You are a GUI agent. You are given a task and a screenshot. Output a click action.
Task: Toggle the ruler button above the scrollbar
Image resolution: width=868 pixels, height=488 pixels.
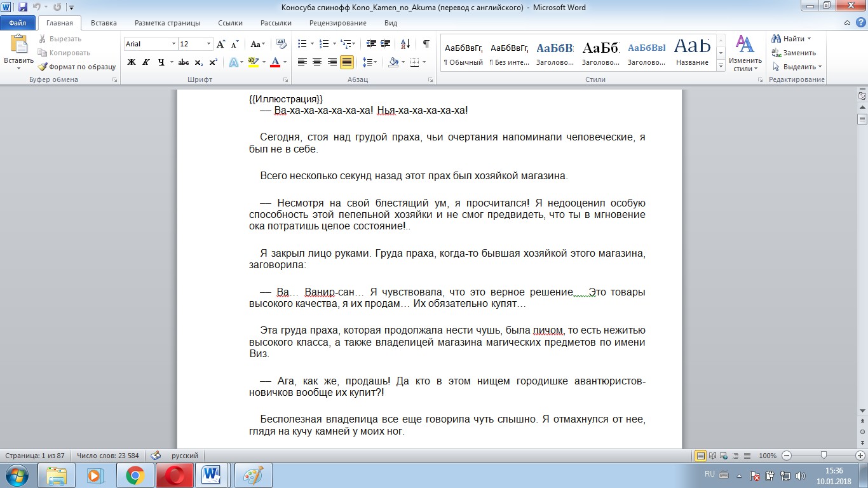(862, 95)
